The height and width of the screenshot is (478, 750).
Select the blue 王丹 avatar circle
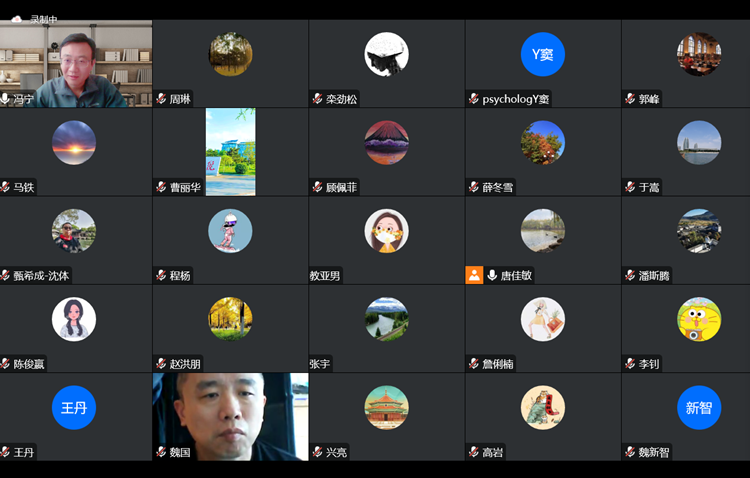coord(74,407)
